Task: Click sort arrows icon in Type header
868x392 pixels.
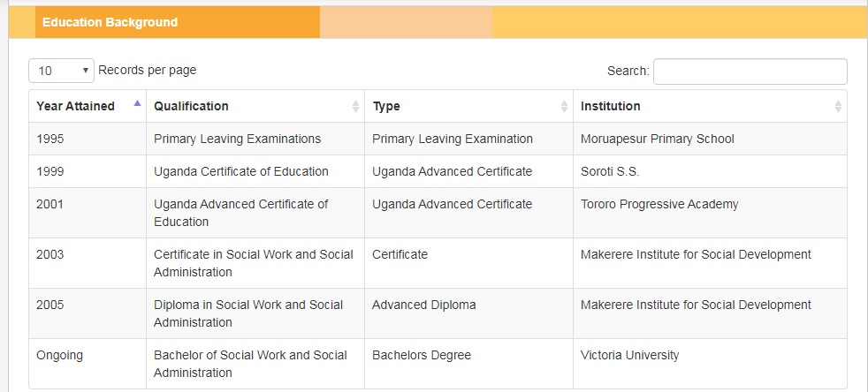Action: [x=564, y=106]
